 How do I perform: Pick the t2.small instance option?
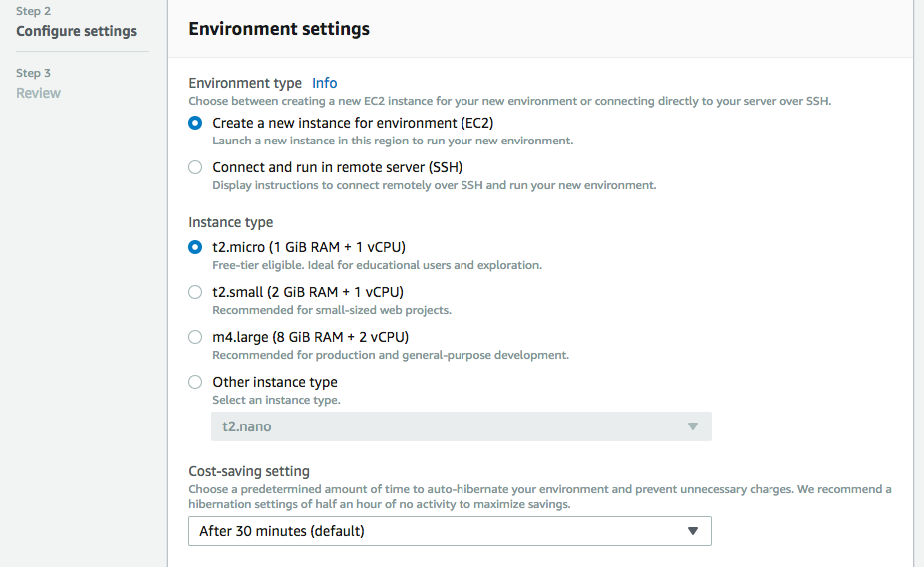coord(195,292)
